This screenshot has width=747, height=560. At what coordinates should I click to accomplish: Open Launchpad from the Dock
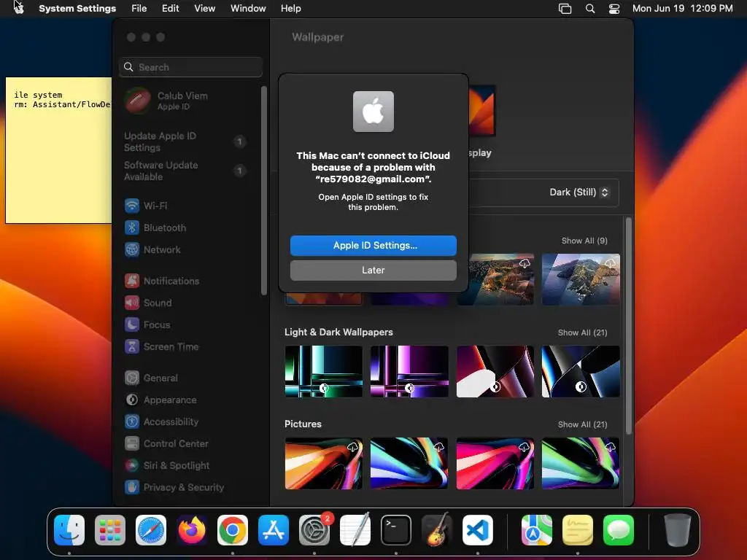(110, 530)
